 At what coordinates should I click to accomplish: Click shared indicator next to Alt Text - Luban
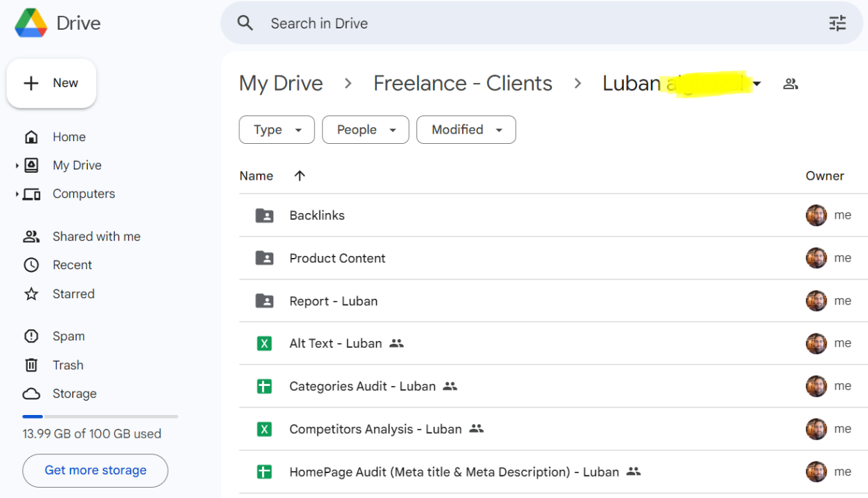pyautogui.click(x=396, y=343)
